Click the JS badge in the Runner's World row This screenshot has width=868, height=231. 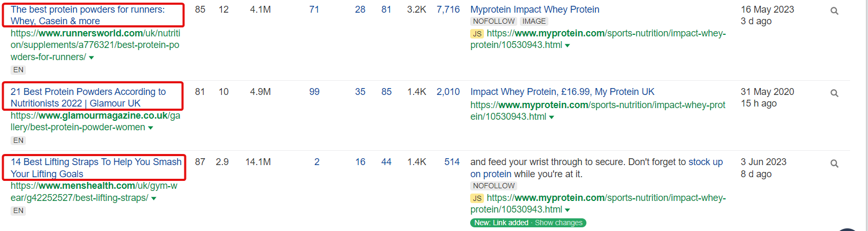tap(477, 34)
